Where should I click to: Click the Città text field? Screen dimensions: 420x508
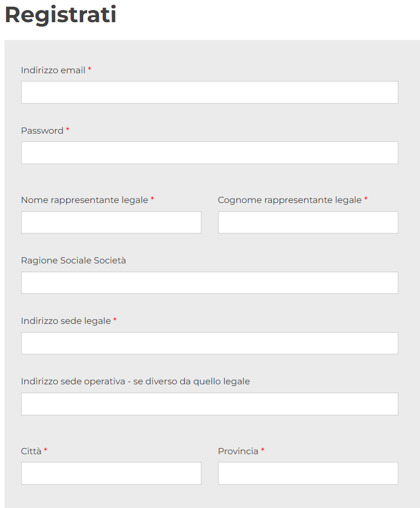coord(111,474)
